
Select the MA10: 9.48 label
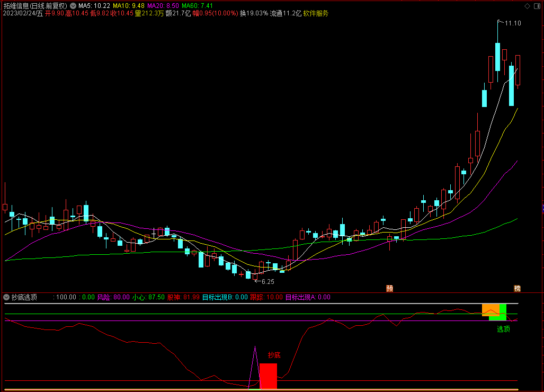[128, 6]
